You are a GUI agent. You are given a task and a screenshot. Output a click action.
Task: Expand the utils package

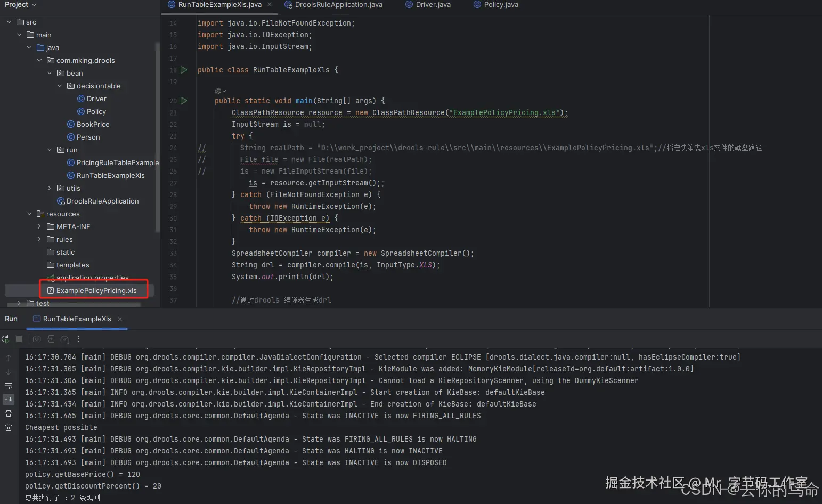pos(50,188)
